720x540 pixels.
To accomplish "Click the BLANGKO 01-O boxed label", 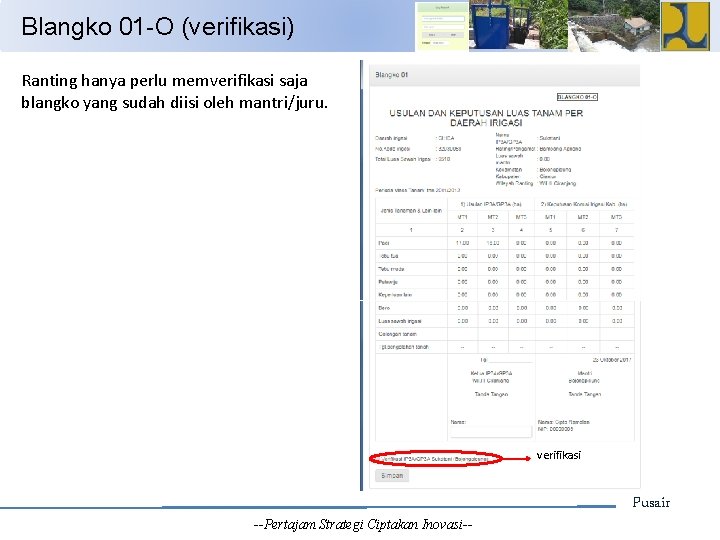I will 577,97.
